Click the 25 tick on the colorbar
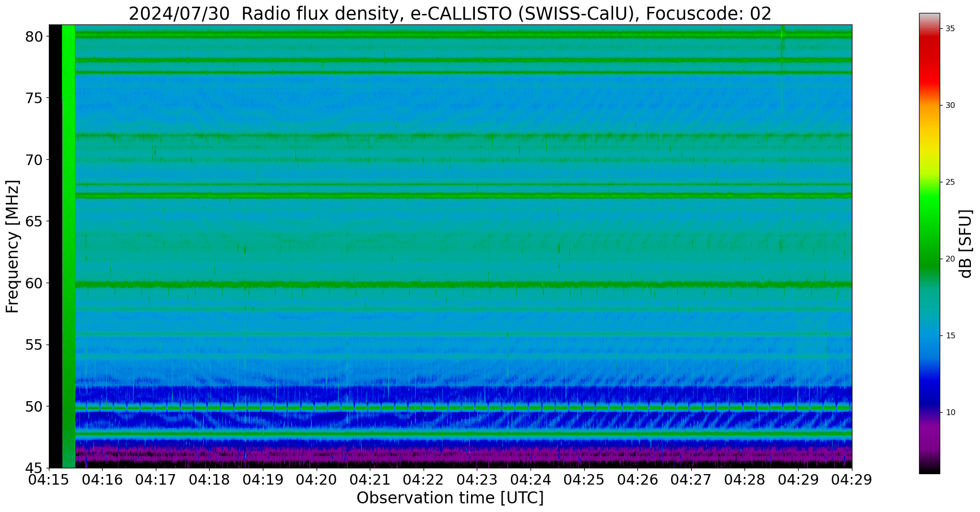This screenshot has height=512, width=980. (x=950, y=182)
